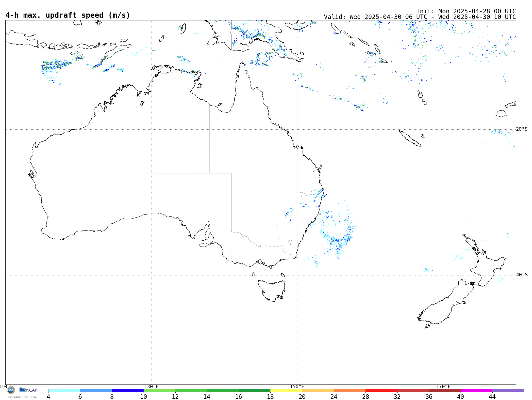Click the colorbar tick label 28
This screenshot has width=532, height=400.
(x=366, y=397)
